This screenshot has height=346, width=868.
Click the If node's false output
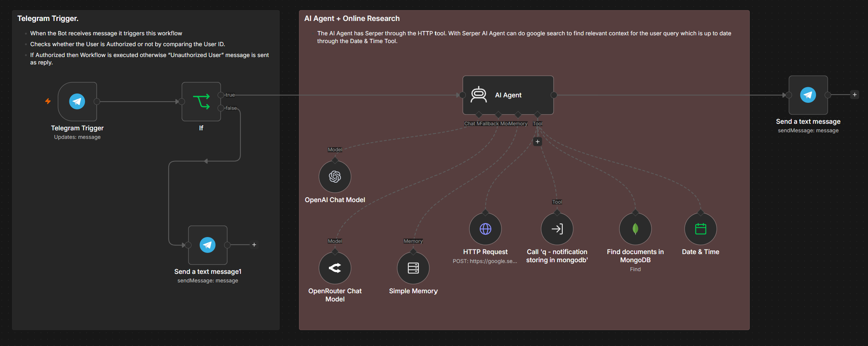click(221, 108)
